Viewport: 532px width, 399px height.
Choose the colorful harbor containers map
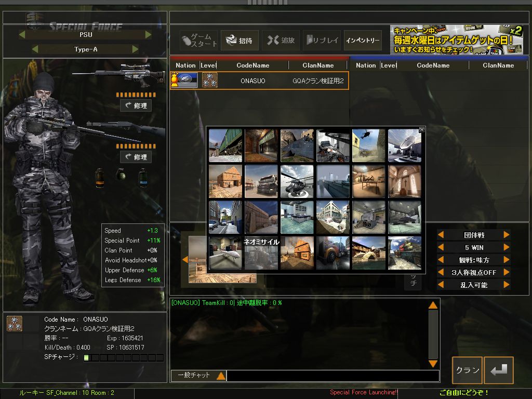404,253
